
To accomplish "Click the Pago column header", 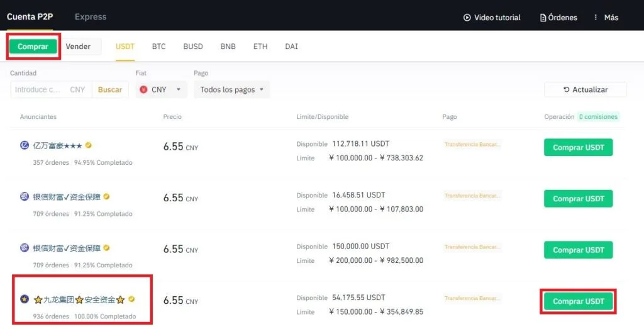I will [449, 116].
